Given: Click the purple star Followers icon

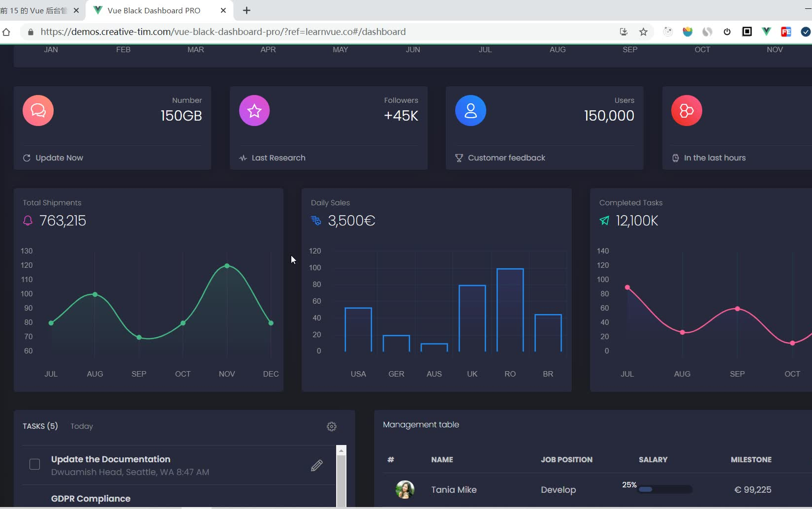Looking at the screenshot, I should pyautogui.click(x=254, y=111).
